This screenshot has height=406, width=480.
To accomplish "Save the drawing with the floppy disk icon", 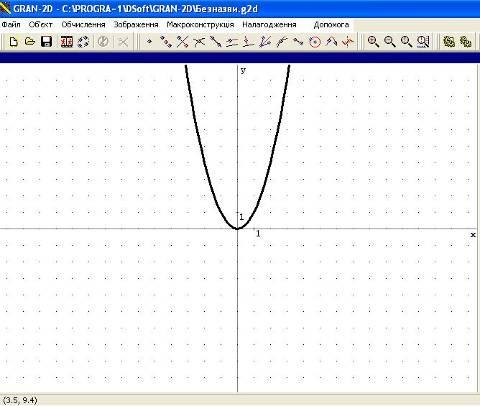I will [x=46, y=42].
